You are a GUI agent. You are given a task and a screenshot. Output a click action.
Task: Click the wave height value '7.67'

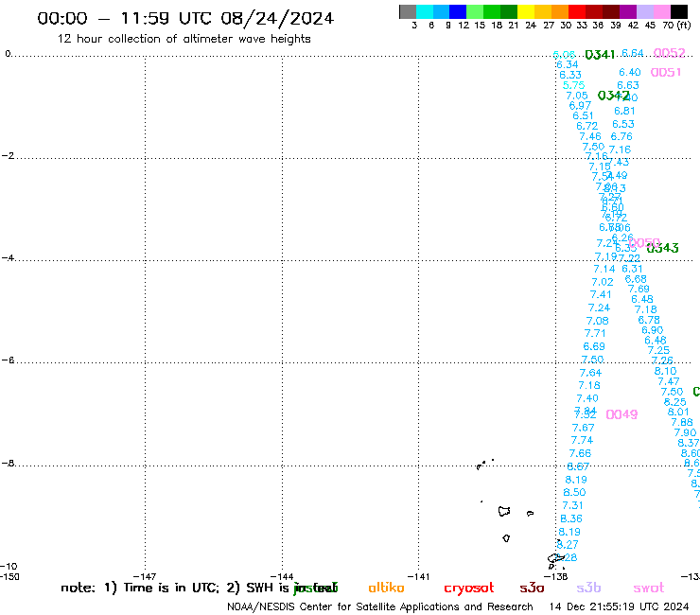584,428
